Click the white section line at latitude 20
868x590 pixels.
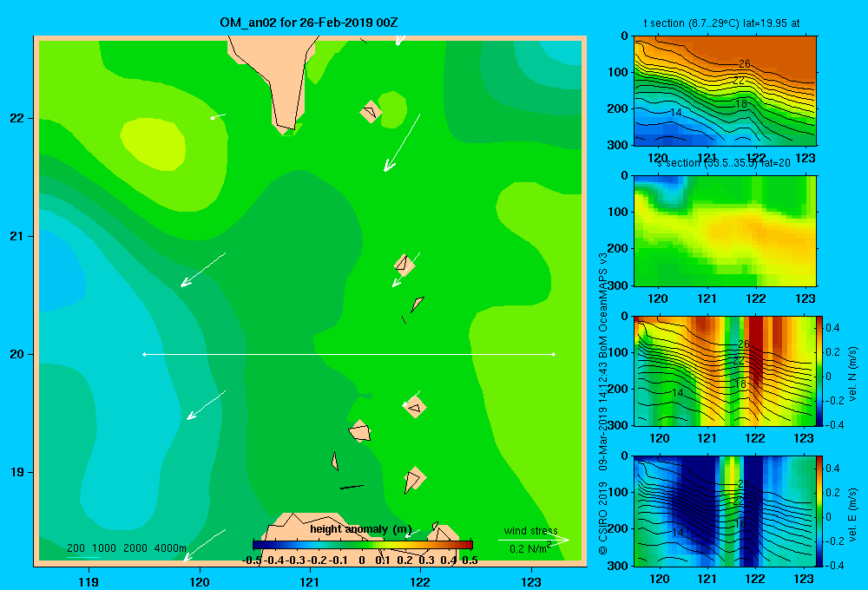tap(349, 354)
